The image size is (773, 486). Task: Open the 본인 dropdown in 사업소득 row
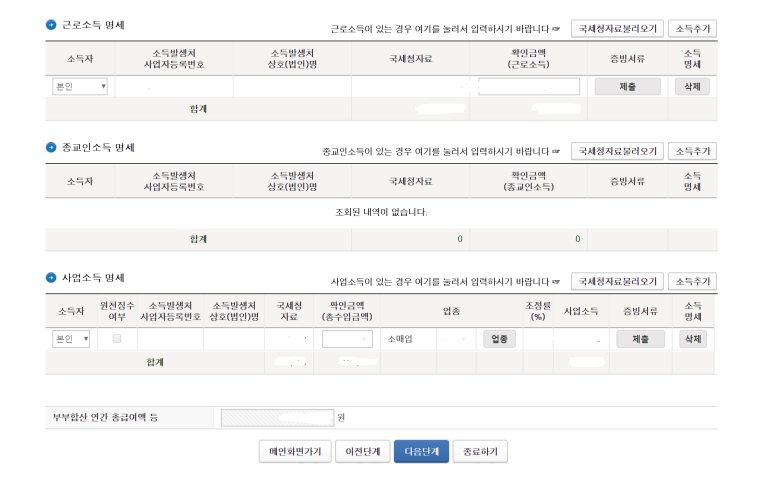(71, 339)
